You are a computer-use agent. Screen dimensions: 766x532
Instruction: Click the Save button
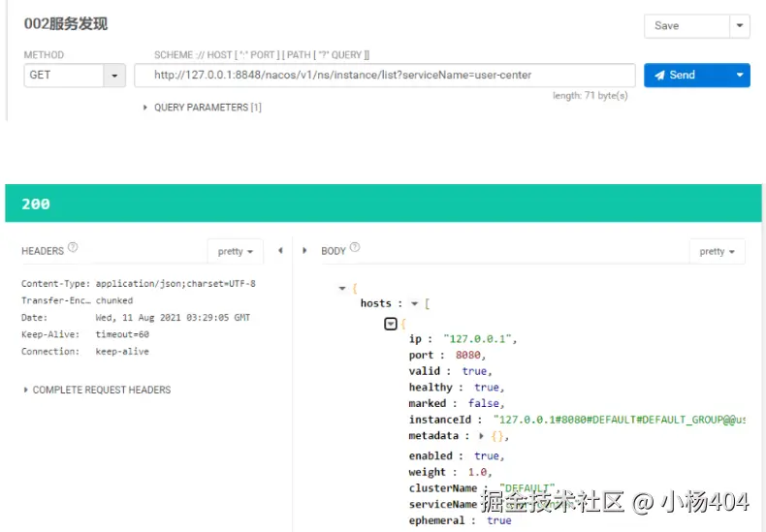click(686, 26)
